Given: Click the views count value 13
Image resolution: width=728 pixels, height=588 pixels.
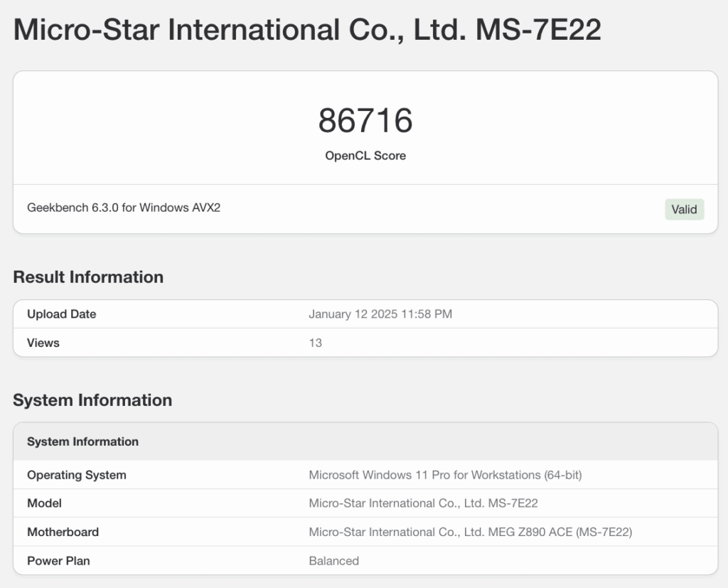Looking at the screenshot, I should 315,343.
